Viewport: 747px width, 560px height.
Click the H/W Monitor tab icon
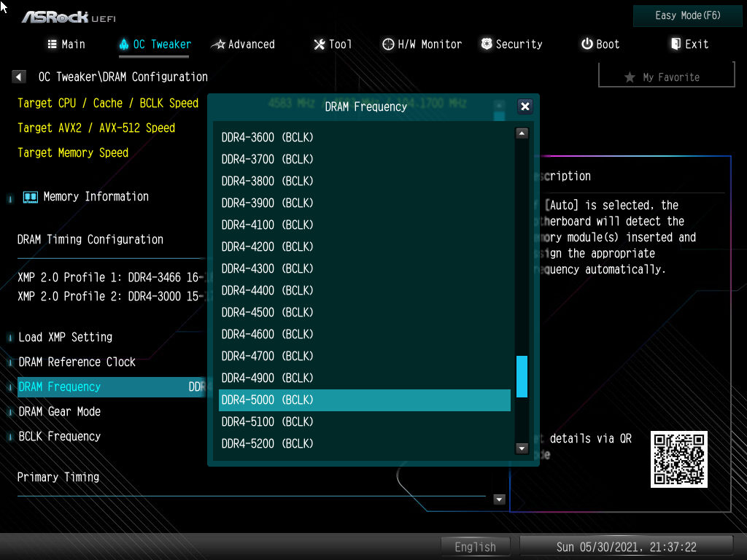(388, 44)
